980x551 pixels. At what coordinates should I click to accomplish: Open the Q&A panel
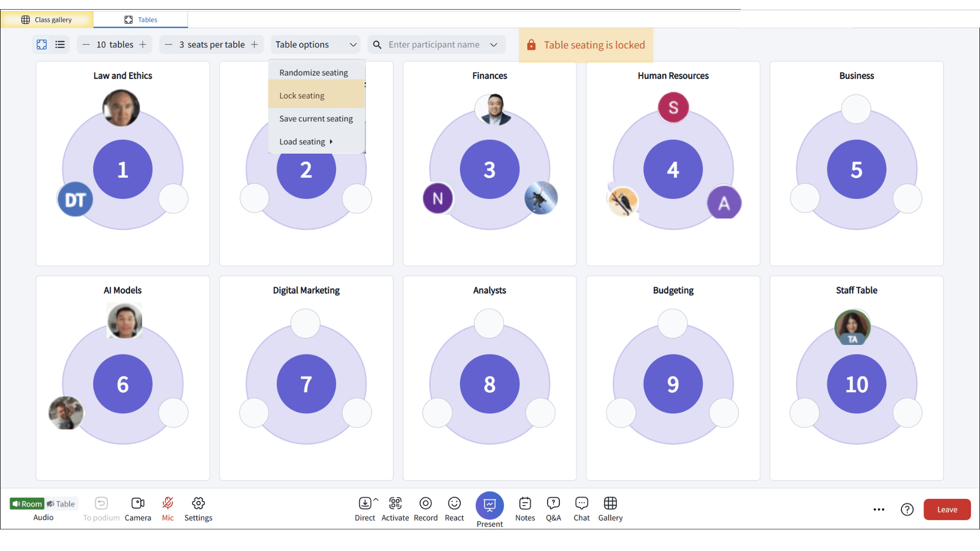553,509
